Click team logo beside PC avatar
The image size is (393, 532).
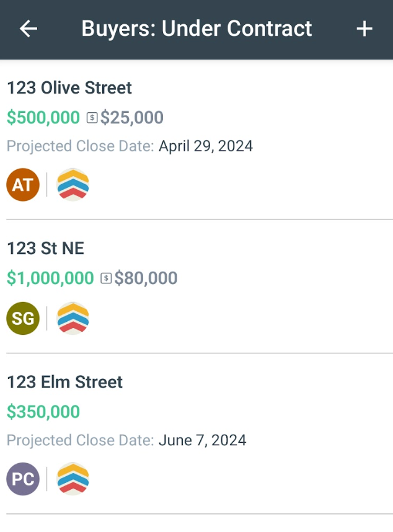tap(73, 479)
